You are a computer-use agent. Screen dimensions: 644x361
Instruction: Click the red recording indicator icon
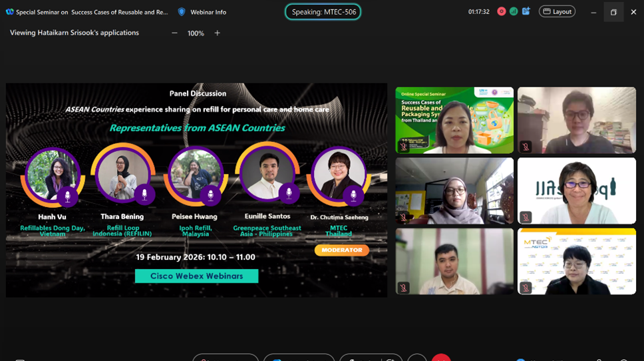point(501,11)
